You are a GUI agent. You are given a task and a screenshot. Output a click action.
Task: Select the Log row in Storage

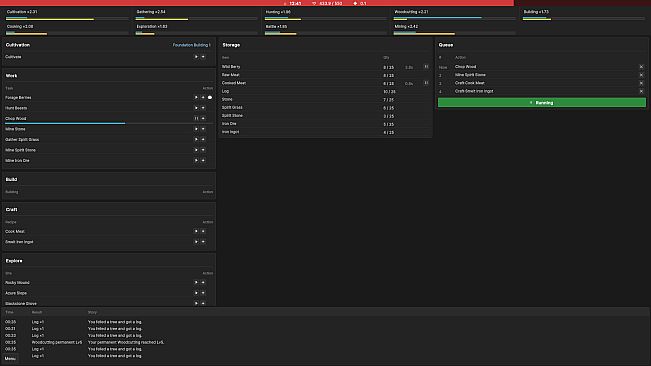tap(325, 91)
